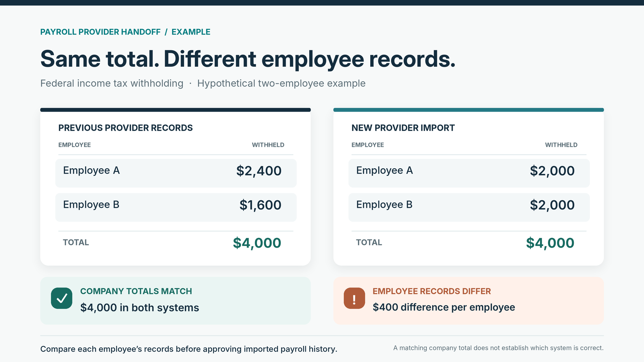
Task: Click the headline 'Same total. Different employee records.'
Action: click(248, 59)
